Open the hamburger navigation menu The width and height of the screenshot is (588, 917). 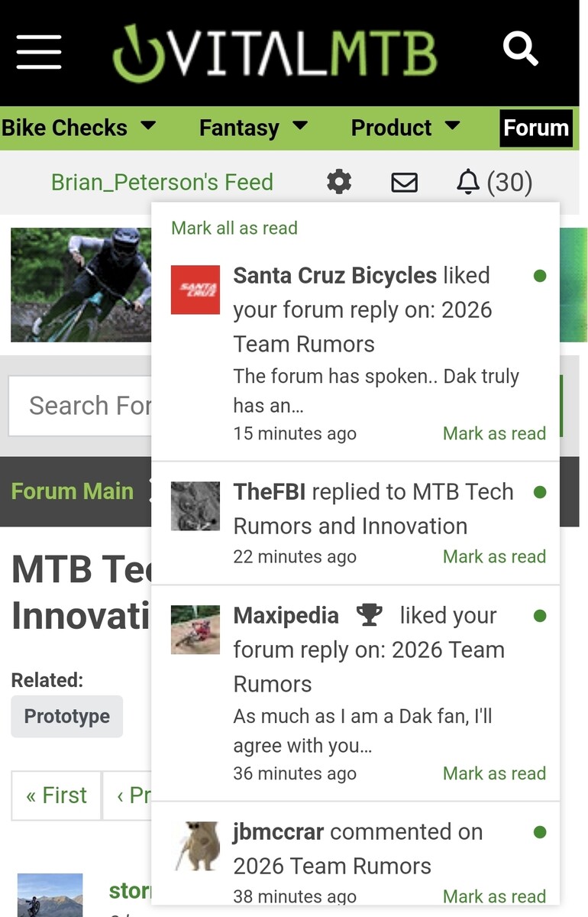pos(39,52)
